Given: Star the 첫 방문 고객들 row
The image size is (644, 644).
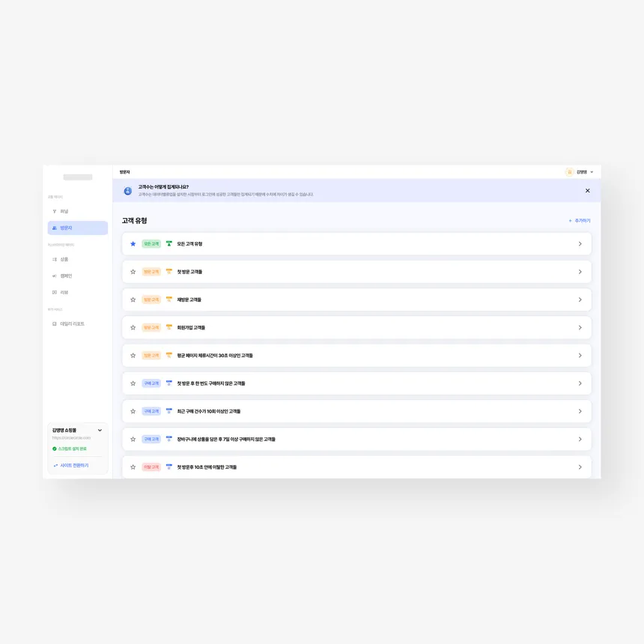Looking at the screenshot, I should 133,272.
